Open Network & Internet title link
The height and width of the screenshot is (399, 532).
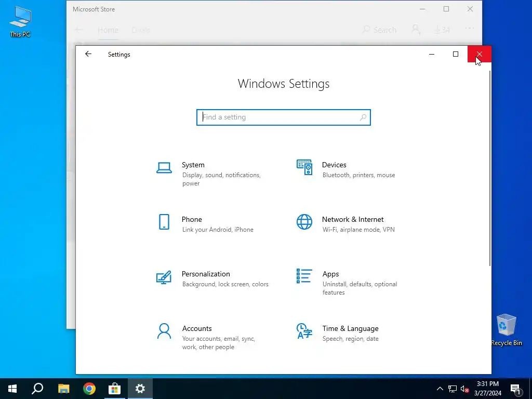(x=353, y=220)
